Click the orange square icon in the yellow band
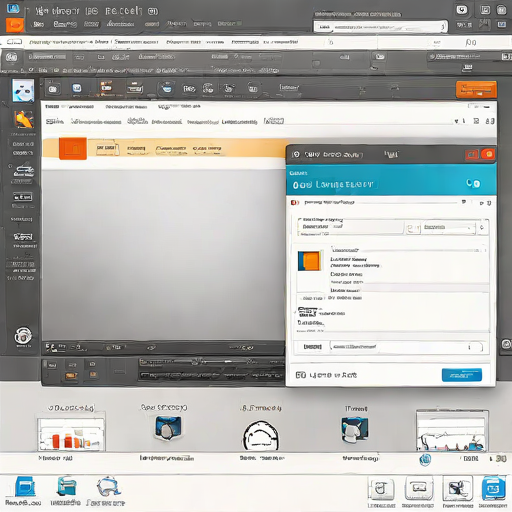This screenshot has height=512, width=512. click(73, 149)
